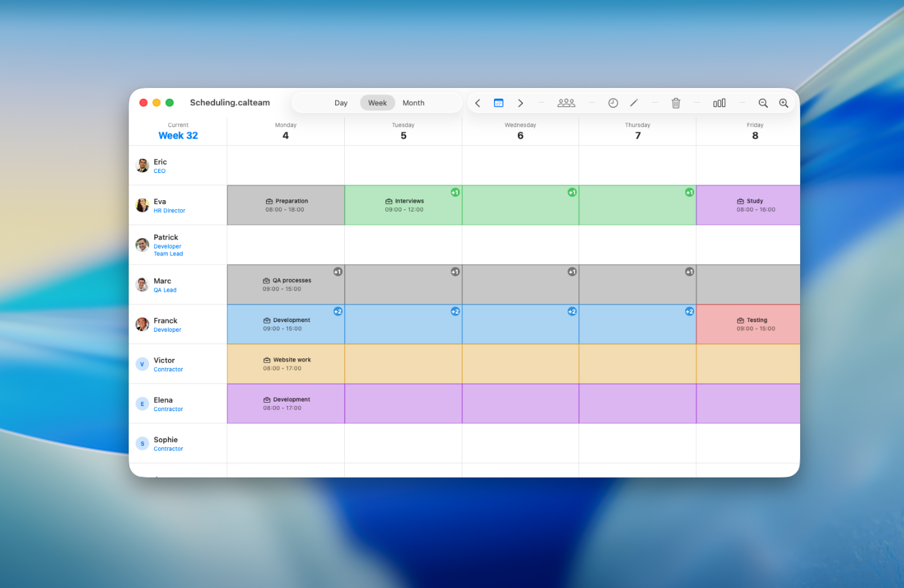Viewport: 904px width, 588px height.
Task: Go to the next week using forward chevron
Action: click(520, 103)
